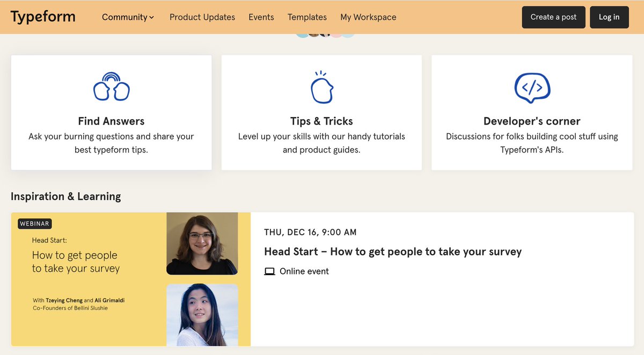Click the photo of woman with glasses
The image size is (644, 355).
[202, 243]
